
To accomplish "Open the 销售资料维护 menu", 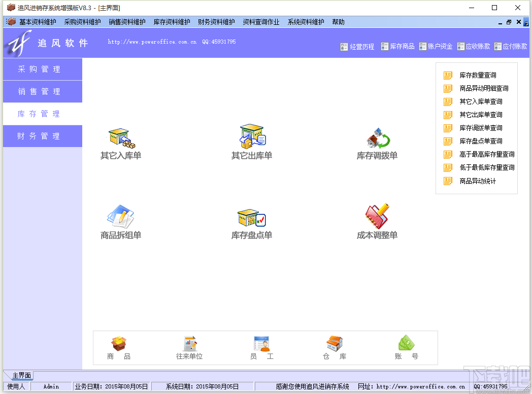I will point(127,22).
